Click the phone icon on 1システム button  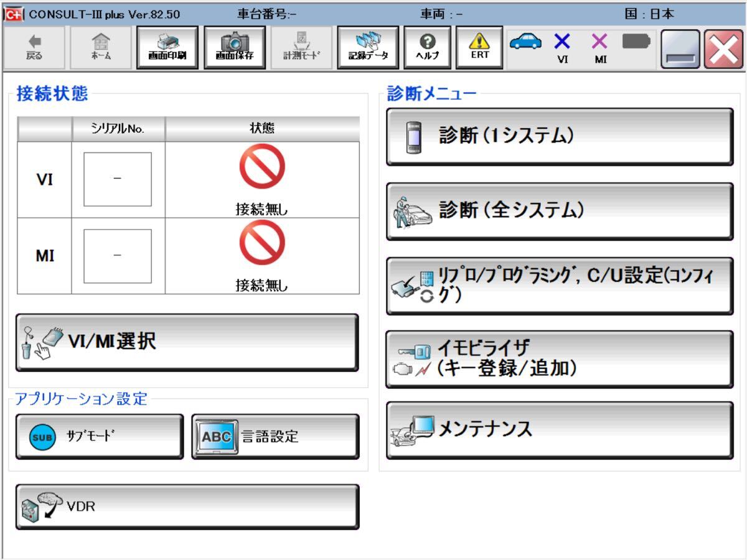(413, 137)
